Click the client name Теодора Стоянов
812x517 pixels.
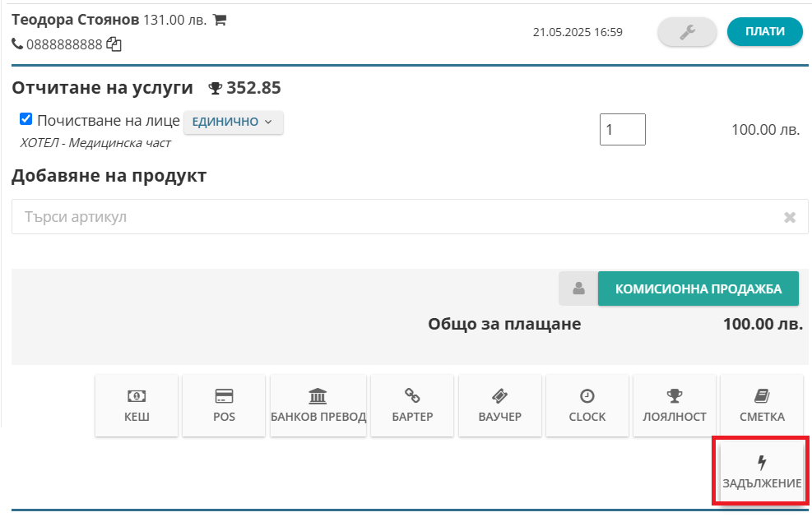(76, 21)
